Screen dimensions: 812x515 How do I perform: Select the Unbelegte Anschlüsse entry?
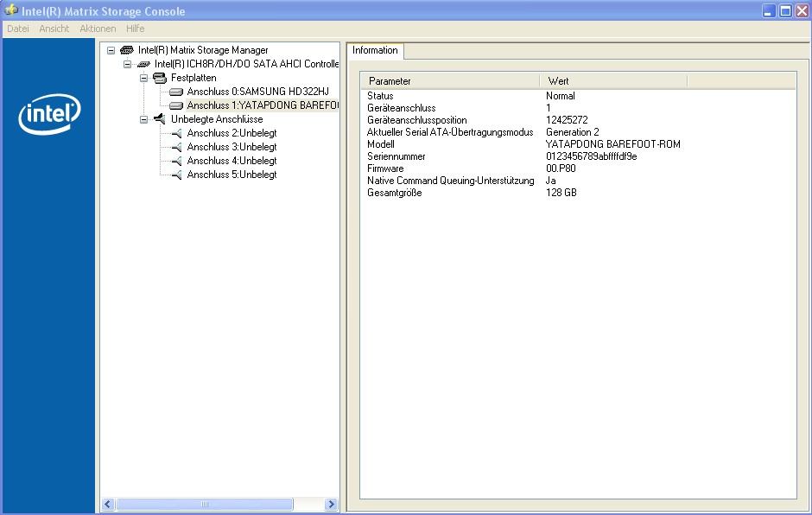(x=217, y=119)
